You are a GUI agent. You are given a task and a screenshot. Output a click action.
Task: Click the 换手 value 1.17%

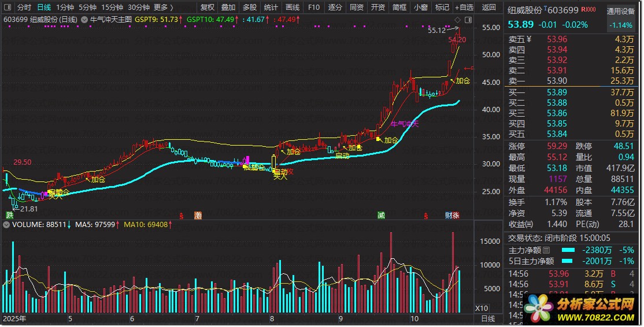tap(556, 202)
